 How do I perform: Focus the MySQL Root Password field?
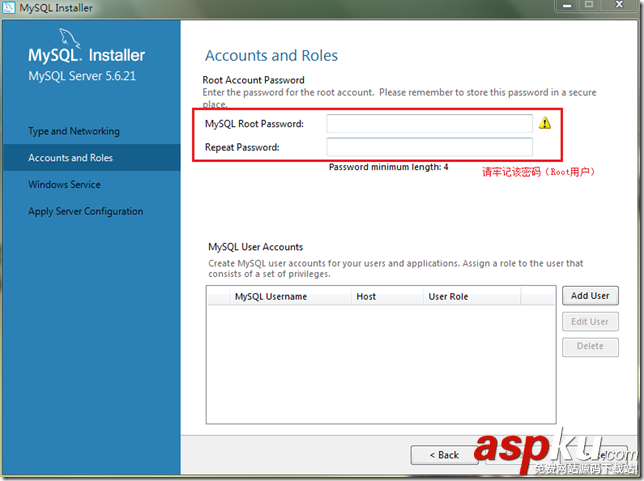pyautogui.click(x=429, y=123)
